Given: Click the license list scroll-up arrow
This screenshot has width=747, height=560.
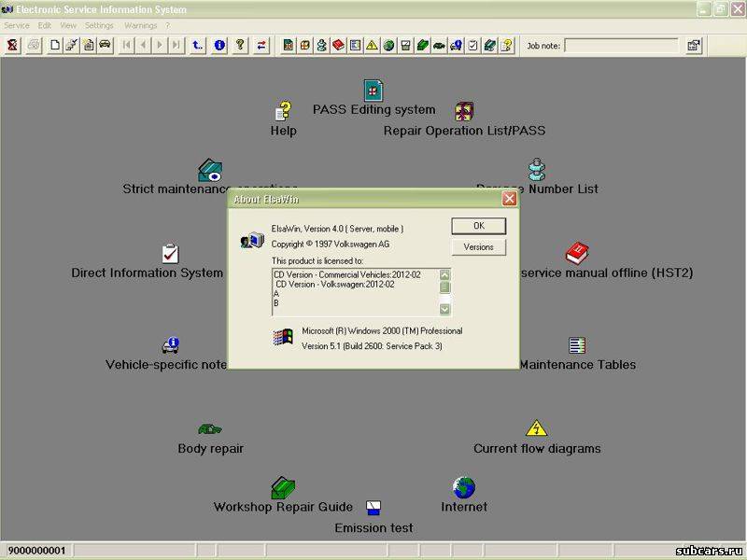Looking at the screenshot, I should coord(444,274).
